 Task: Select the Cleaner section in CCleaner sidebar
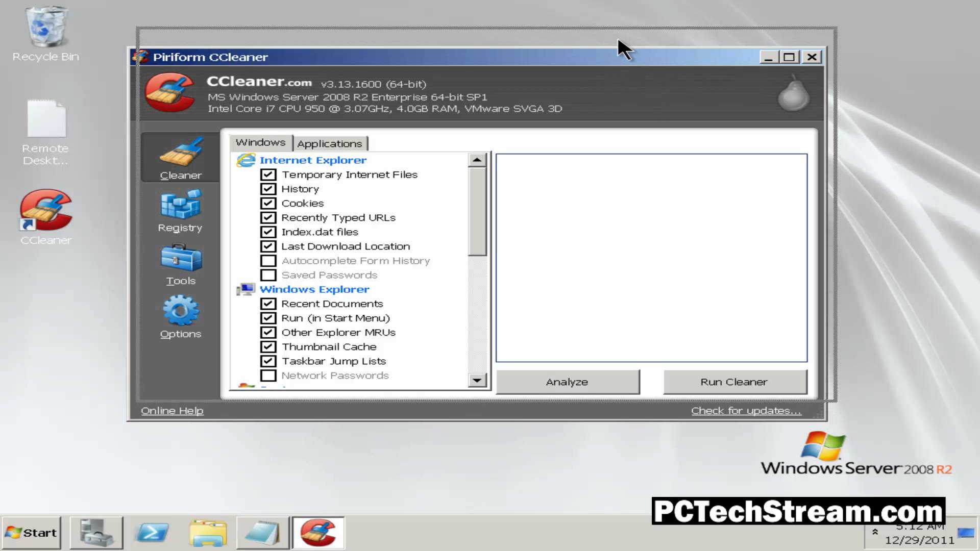tap(180, 158)
